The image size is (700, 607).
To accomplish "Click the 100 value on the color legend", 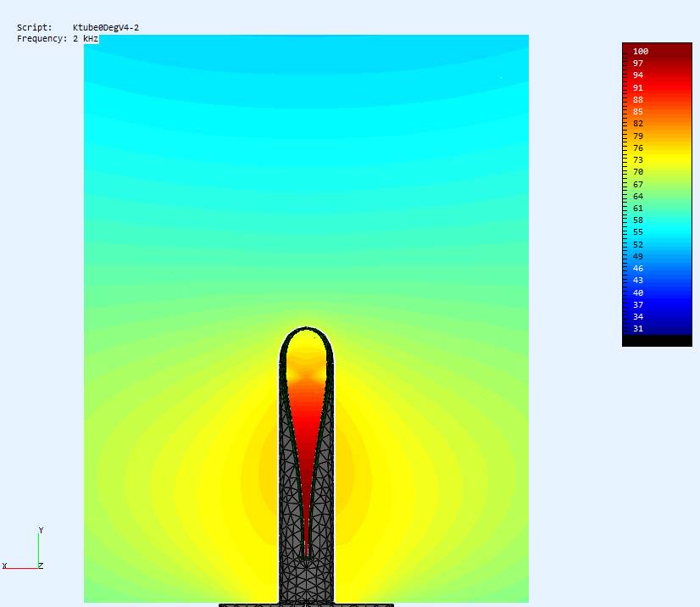I will pyautogui.click(x=640, y=52).
